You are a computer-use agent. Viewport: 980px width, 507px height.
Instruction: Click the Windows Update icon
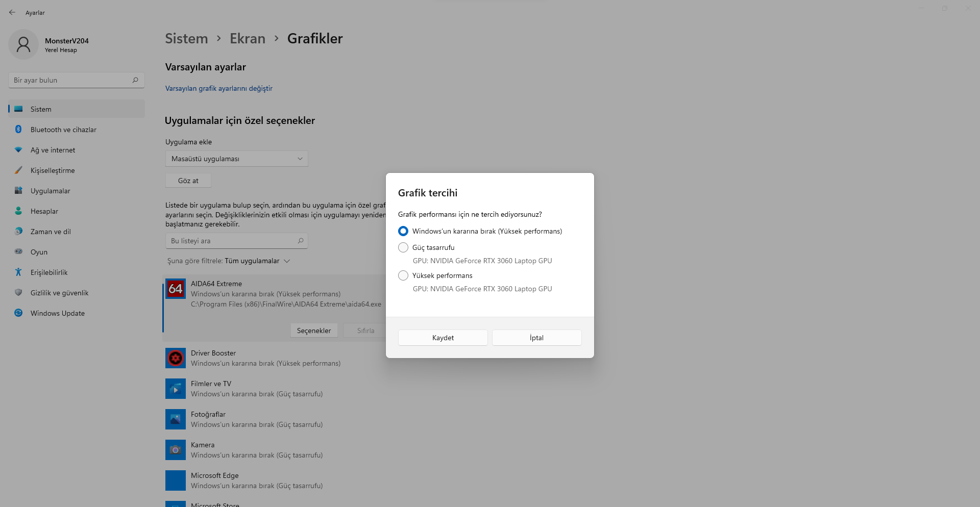[x=18, y=313]
